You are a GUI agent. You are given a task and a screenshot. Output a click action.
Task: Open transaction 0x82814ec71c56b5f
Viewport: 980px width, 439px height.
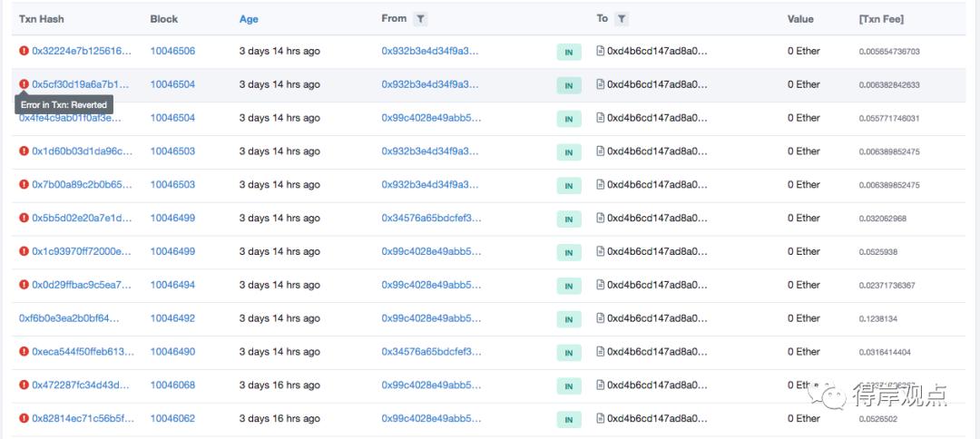coord(83,418)
